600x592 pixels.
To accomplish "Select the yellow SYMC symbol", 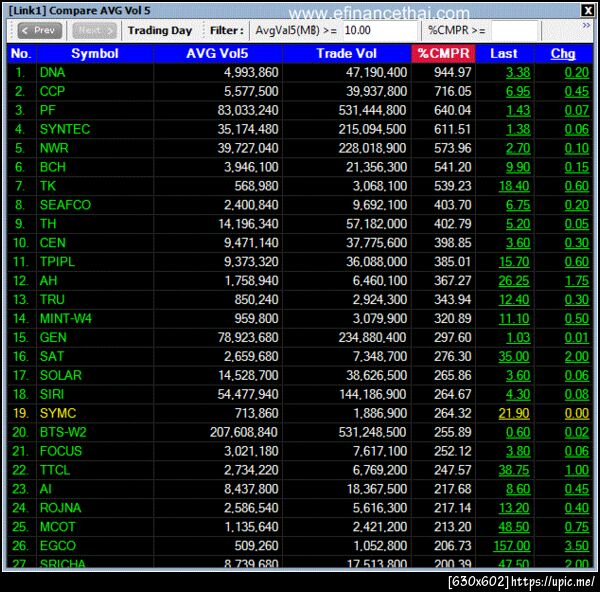I will [58, 413].
